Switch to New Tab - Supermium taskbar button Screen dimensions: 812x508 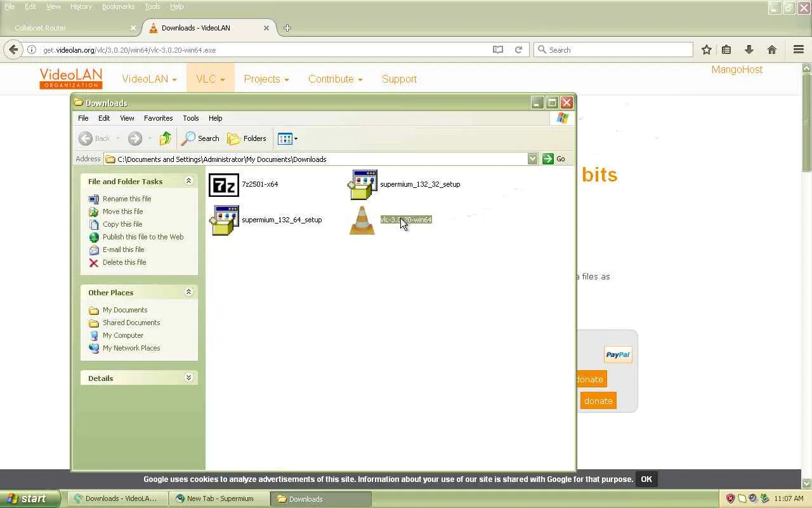tap(219, 498)
